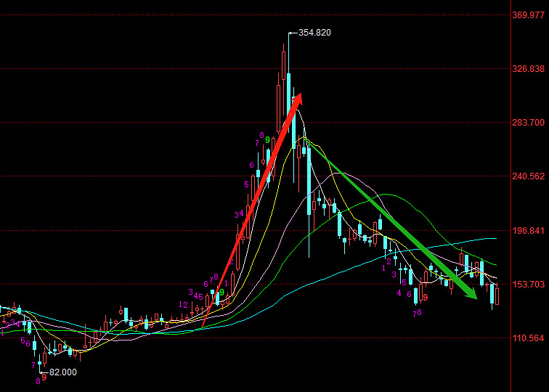Select the 153.703 price level label

[529, 285]
